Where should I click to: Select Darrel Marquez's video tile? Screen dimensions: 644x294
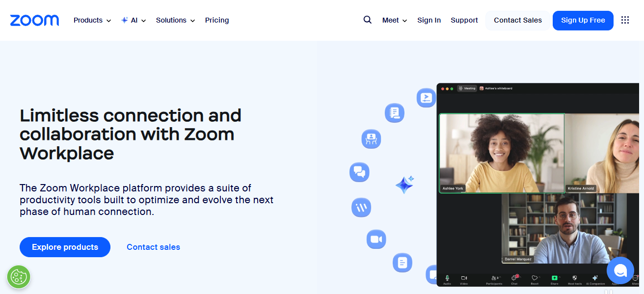click(564, 228)
